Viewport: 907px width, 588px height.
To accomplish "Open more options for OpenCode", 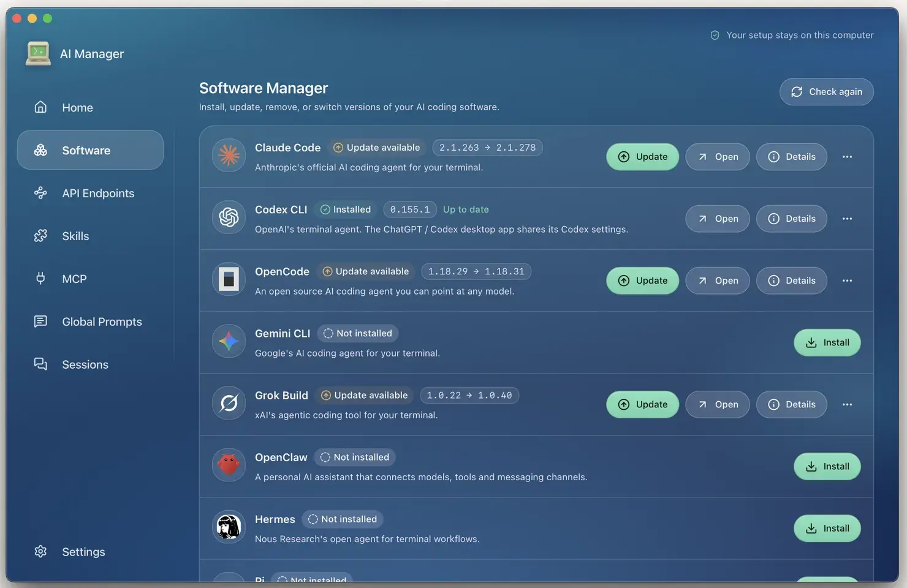I will coord(847,281).
